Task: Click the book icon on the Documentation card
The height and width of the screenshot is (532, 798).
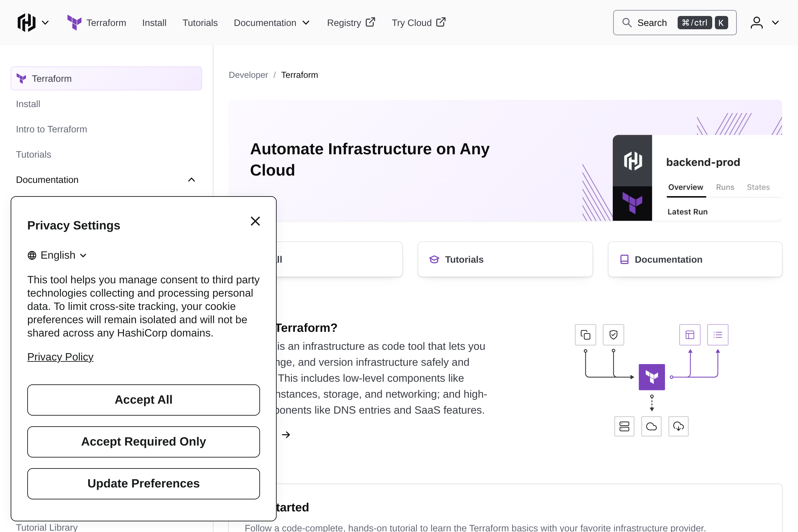Action: pyautogui.click(x=624, y=259)
